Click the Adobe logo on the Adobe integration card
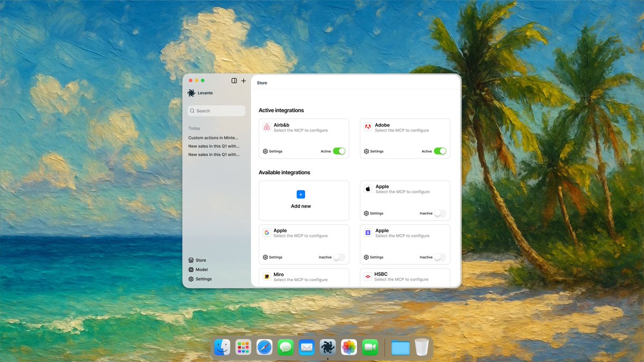 click(369, 127)
